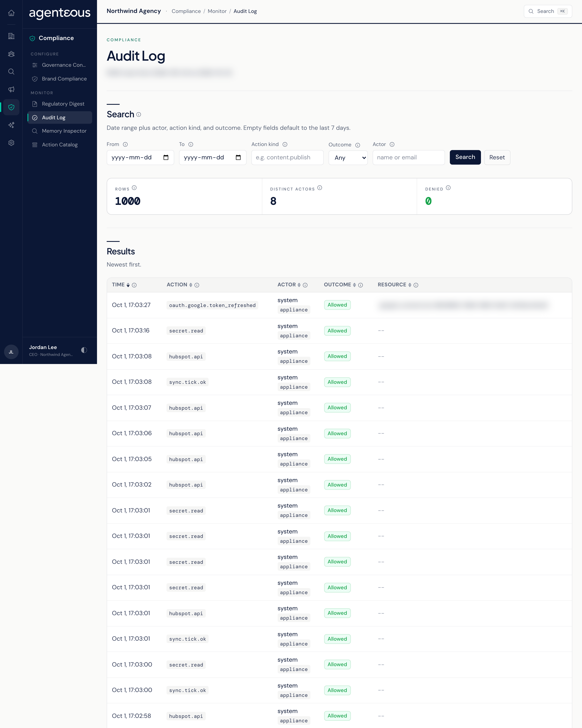Image resolution: width=582 pixels, height=728 pixels.
Task: Show info icon next to Action kind
Action: coord(285,145)
